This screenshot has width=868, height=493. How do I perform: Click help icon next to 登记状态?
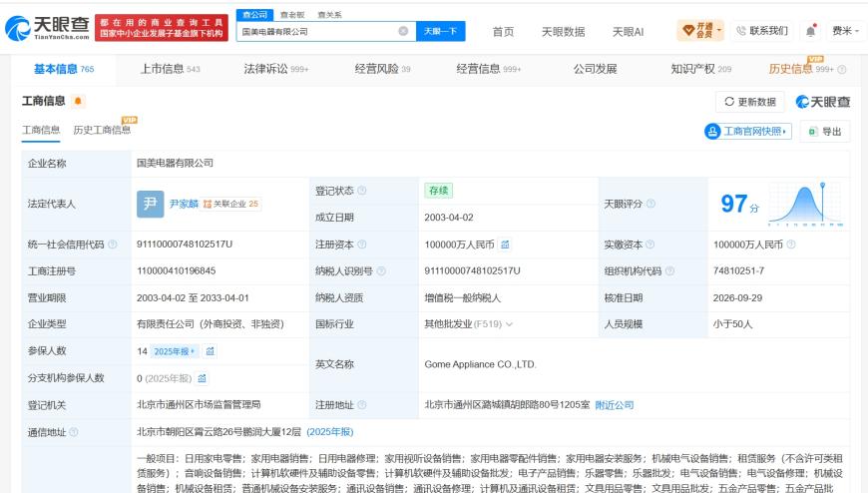tap(361, 191)
